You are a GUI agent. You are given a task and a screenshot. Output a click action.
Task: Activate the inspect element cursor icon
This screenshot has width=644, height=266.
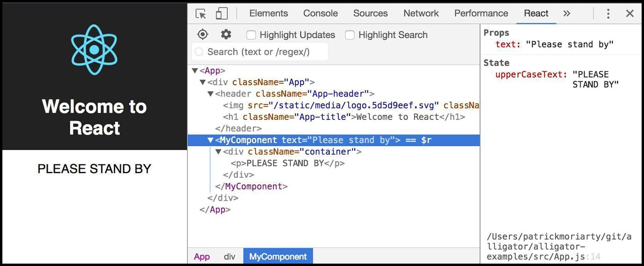coord(201,14)
